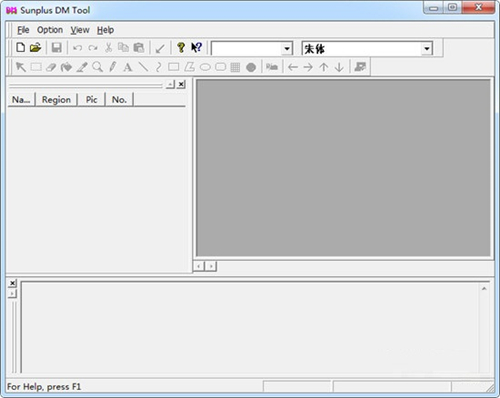Open the Option menu
Screen dimensions: 500x398
point(50,30)
